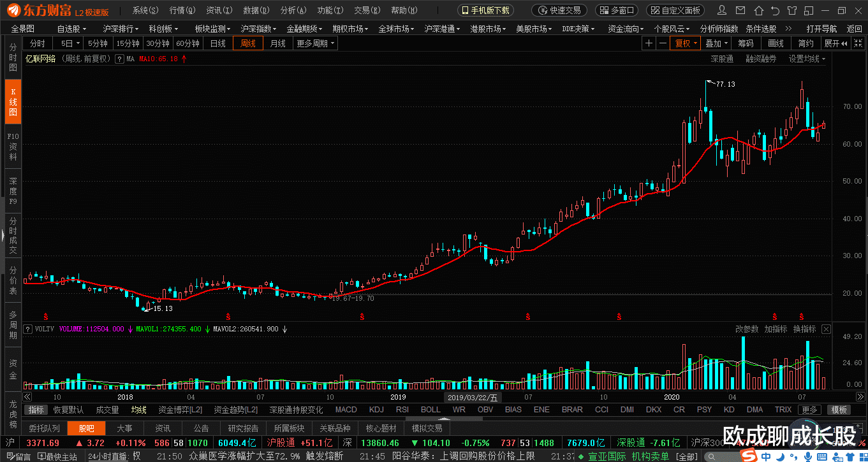This screenshot has width=868, height=462.
Task: Switch to the 60分钟 period
Action: click(x=188, y=43)
